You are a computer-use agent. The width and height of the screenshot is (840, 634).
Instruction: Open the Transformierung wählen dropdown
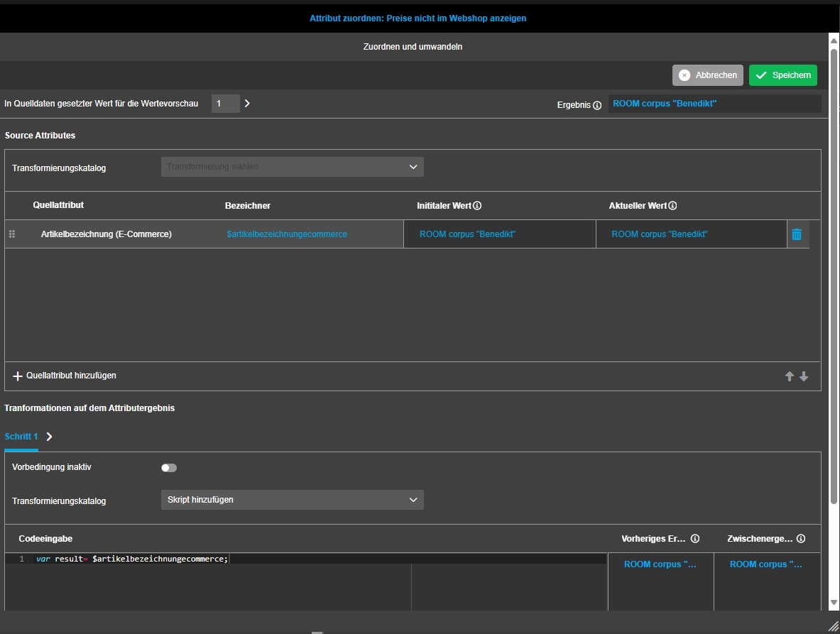(292, 167)
